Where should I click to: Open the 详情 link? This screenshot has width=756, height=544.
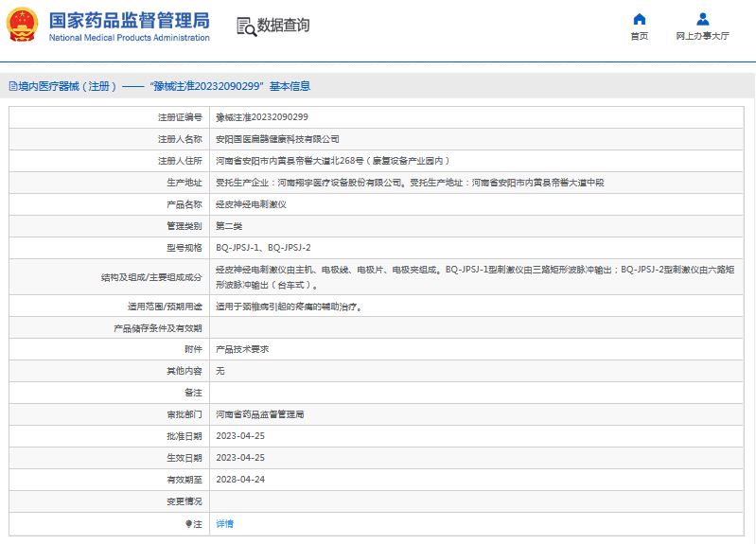point(224,524)
